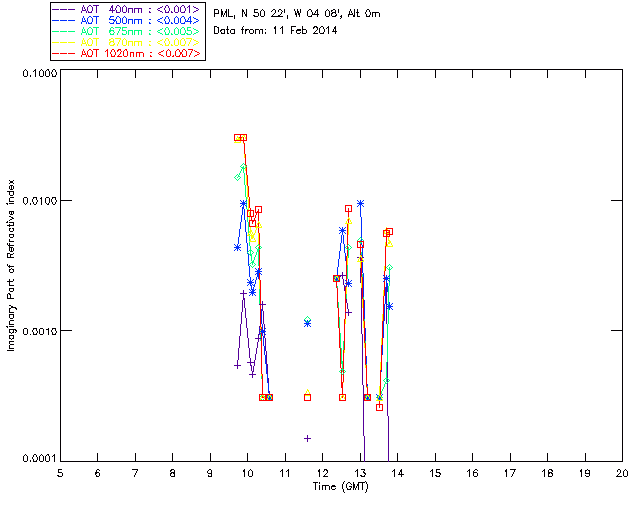Click the lowest red square near 13.5 GMT
Viewport: 640px width, 512px height.
pyautogui.click(x=380, y=407)
